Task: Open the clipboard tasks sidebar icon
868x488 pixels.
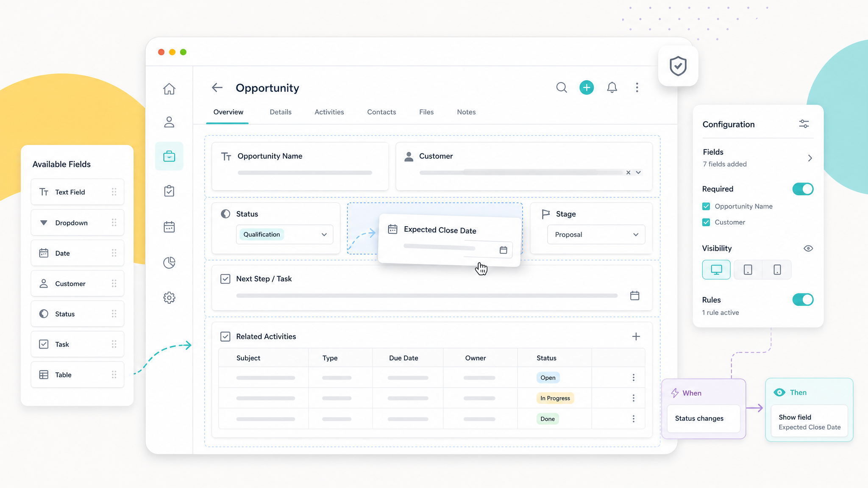Action: [169, 191]
